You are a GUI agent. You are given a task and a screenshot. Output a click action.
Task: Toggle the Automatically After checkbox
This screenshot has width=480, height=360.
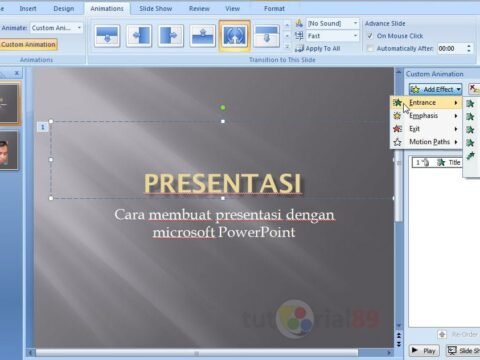point(370,49)
